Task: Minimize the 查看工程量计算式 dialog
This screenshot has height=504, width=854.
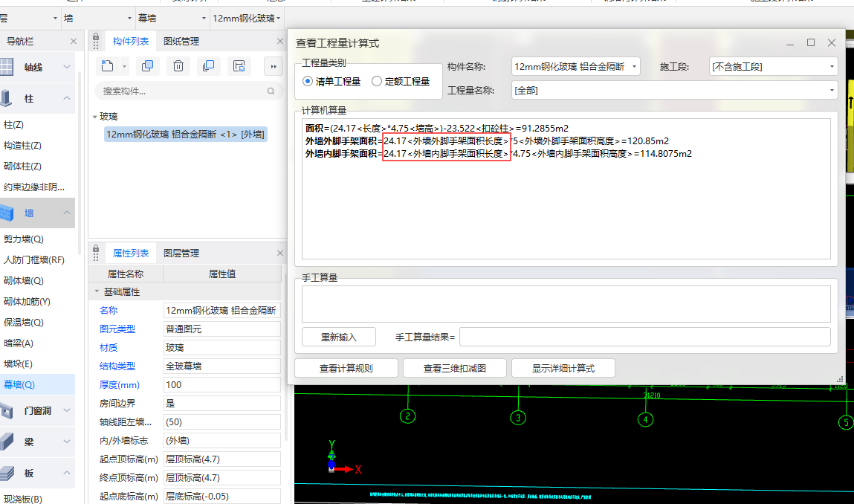Action: pos(790,42)
